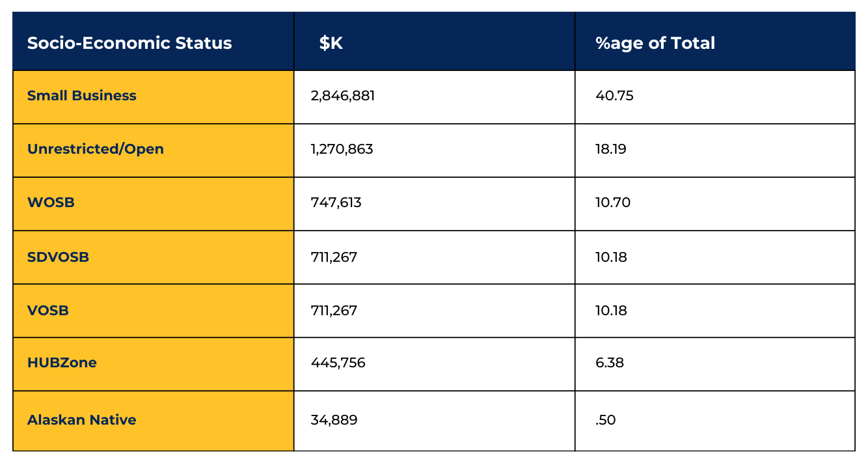Select the Alaskan Native row label
The image size is (868, 465).
pyautogui.click(x=82, y=420)
